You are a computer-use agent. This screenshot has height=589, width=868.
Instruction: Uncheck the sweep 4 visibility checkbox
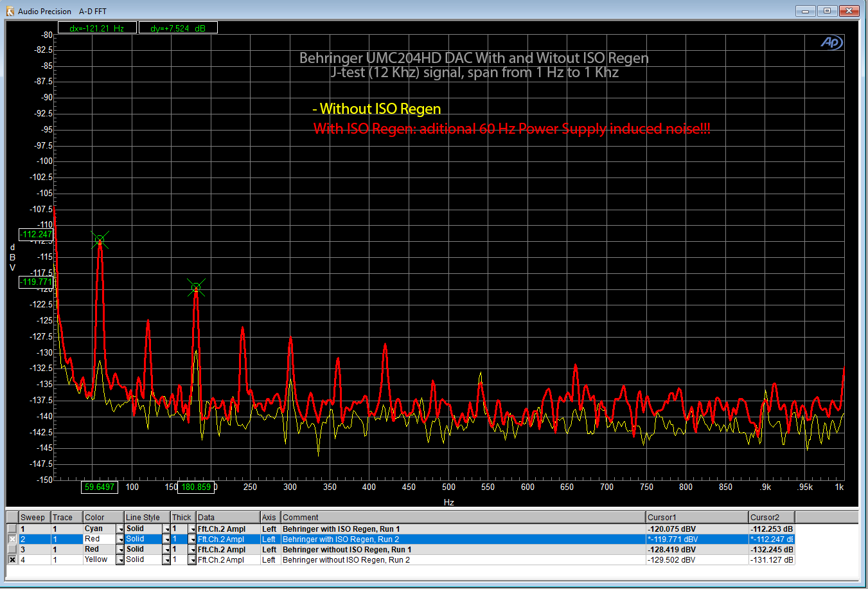tap(12, 559)
